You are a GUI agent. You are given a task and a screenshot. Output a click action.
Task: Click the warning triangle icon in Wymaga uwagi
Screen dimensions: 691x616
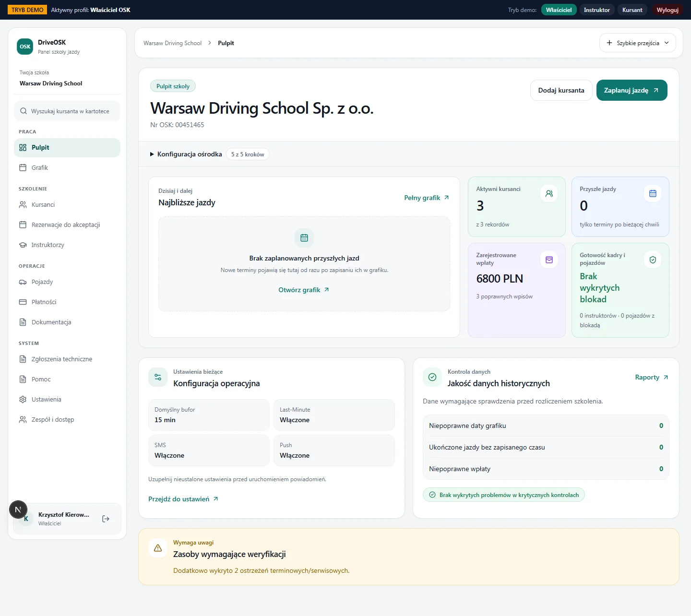click(158, 548)
